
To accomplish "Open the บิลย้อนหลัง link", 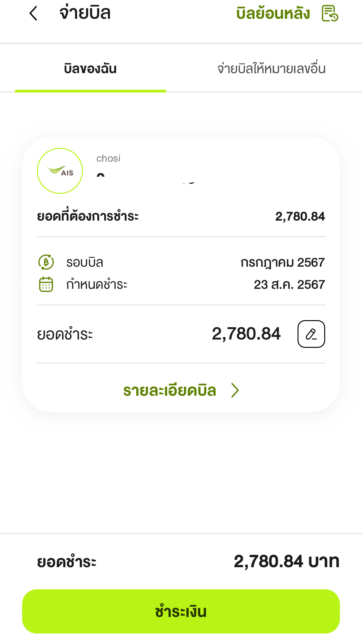I will click(x=273, y=14).
